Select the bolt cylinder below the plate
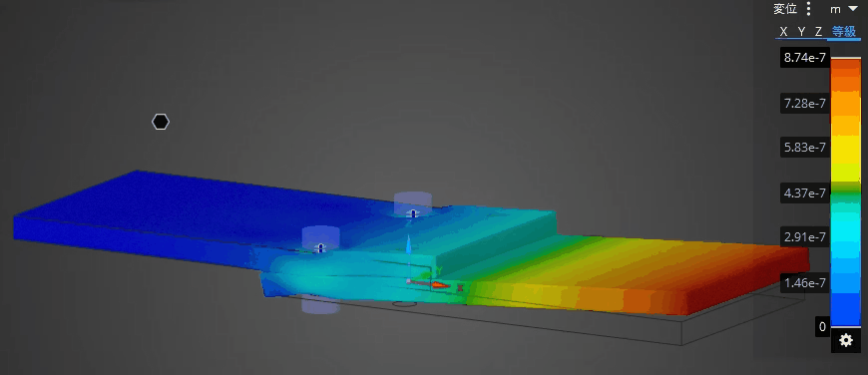The height and width of the screenshot is (375, 868). point(320,305)
